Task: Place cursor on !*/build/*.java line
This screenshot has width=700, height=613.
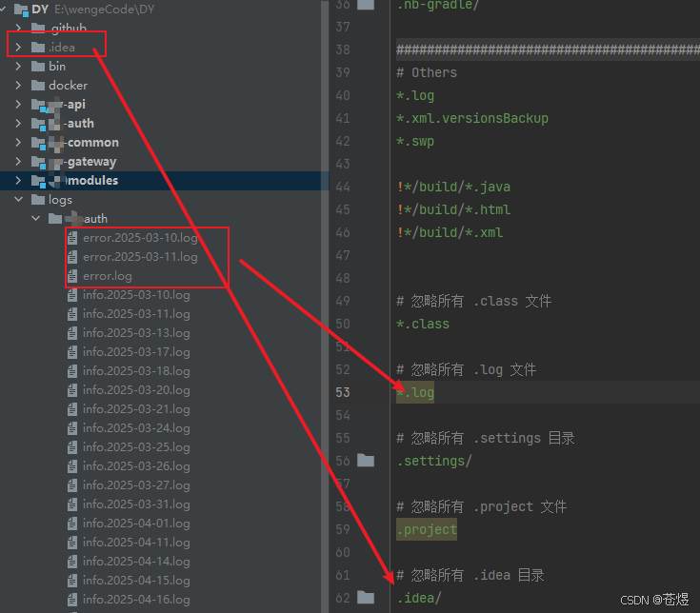Action: (453, 187)
